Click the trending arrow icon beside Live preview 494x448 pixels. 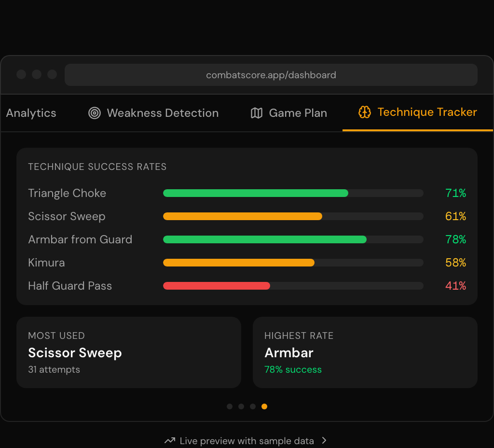[x=170, y=440]
